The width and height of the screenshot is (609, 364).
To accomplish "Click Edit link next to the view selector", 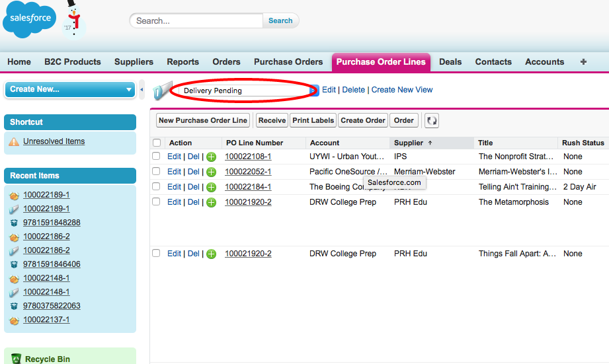I will [329, 90].
